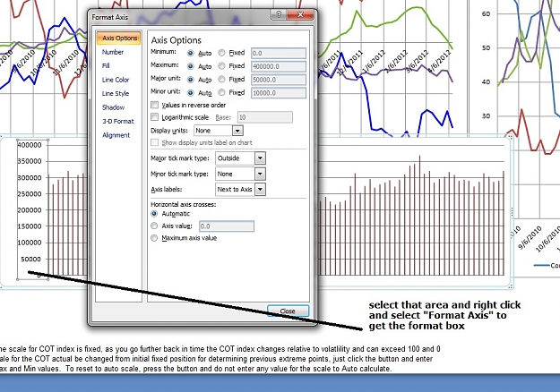Switch to Axis Options category

click(119, 38)
